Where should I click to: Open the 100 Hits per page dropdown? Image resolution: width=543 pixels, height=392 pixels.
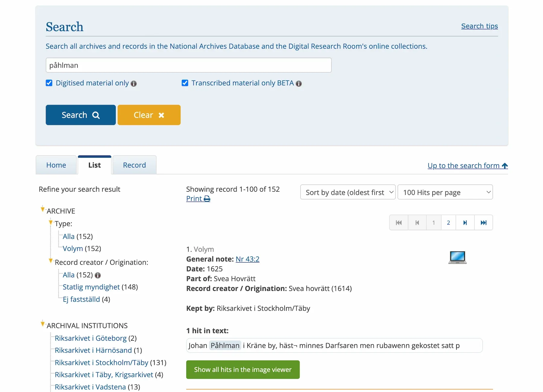click(445, 192)
